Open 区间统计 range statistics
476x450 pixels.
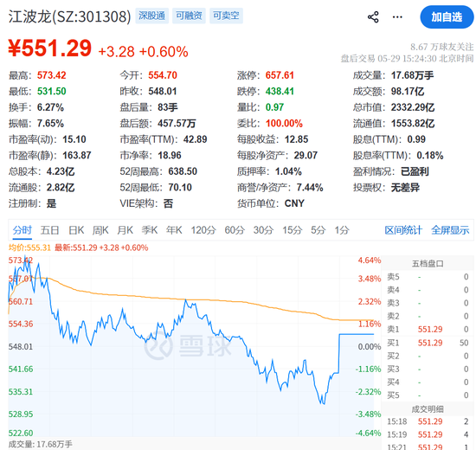pos(403,230)
